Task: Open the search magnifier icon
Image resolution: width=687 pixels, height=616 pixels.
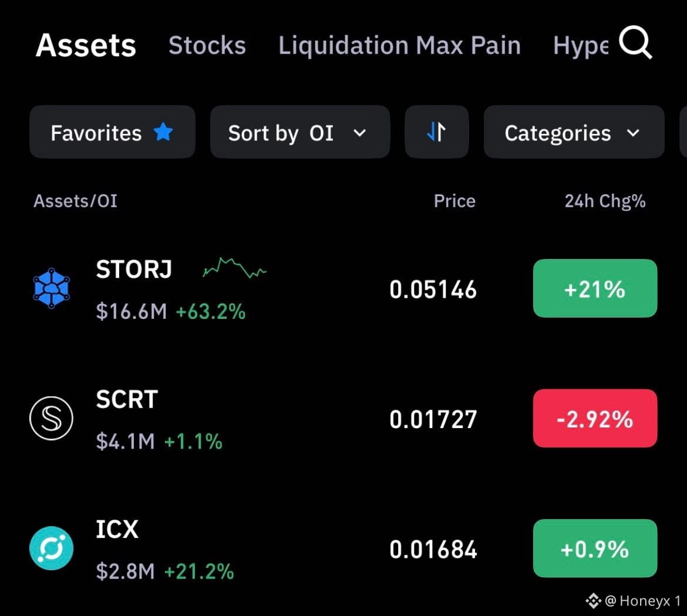Action: coord(635,42)
